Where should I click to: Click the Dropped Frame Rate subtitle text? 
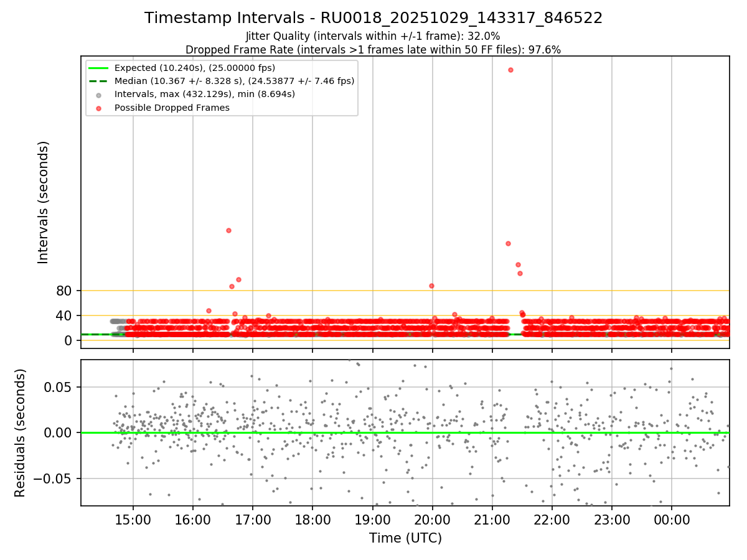pyautogui.click(x=373, y=50)
